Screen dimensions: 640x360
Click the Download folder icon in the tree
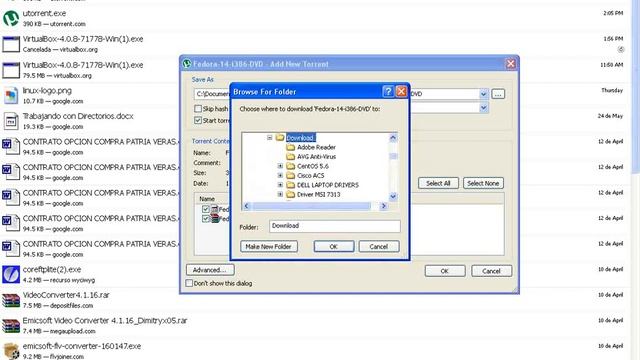tap(280, 138)
